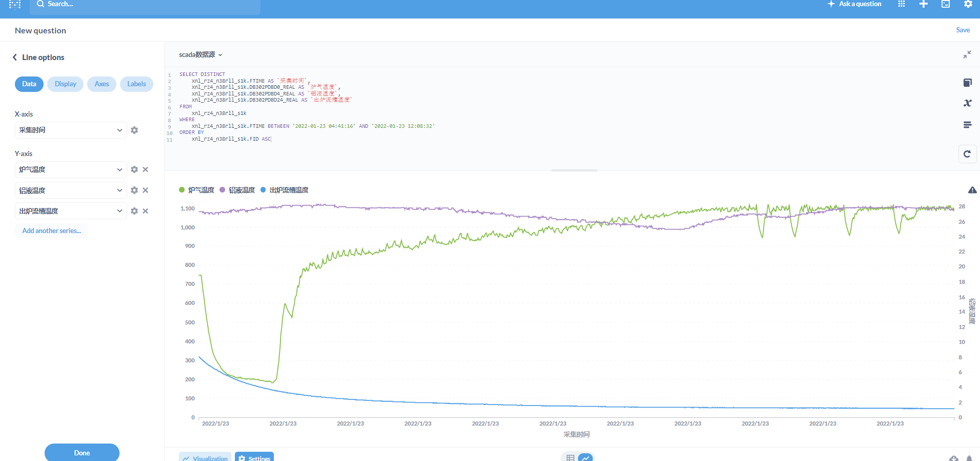Switch to the Axes tab

pyautogui.click(x=102, y=84)
